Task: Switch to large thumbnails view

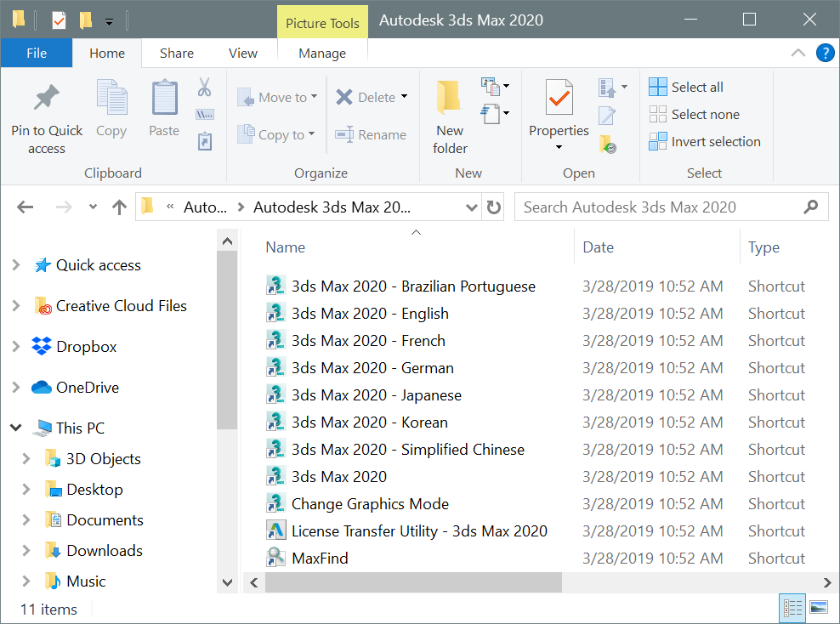Action: click(x=818, y=608)
